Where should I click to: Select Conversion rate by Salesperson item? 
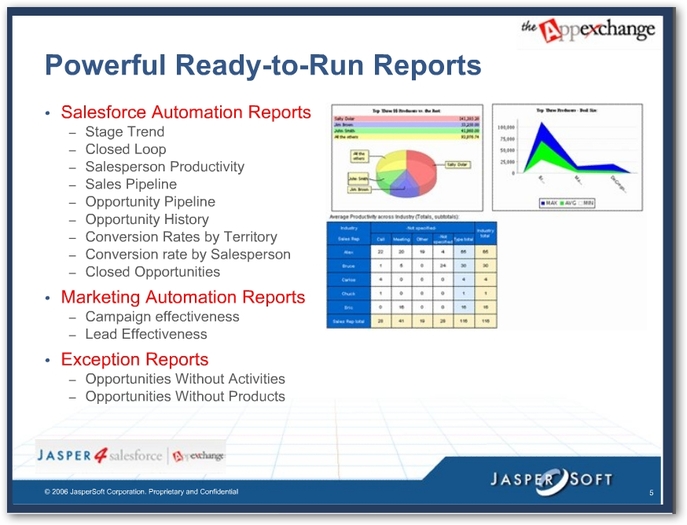point(188,254)
